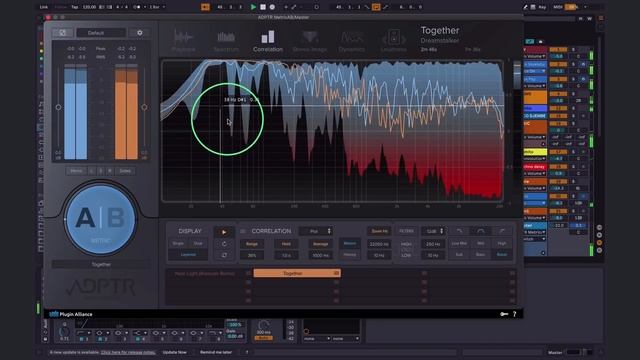The width and height of the screenshot is (640, 360).
Task: Open the Dynamics tab
Action: click(x=351, y=41)
